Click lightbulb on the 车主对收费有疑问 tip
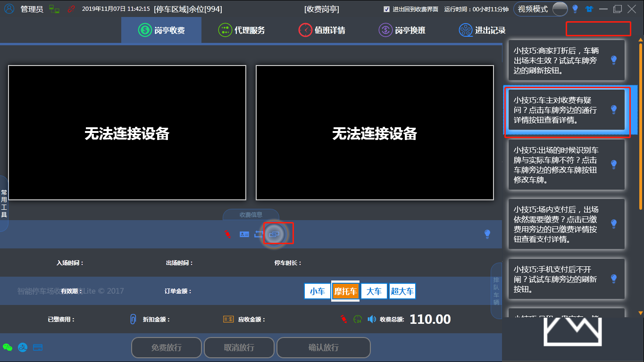Screen dimensions: 644x362 (614, 109)
